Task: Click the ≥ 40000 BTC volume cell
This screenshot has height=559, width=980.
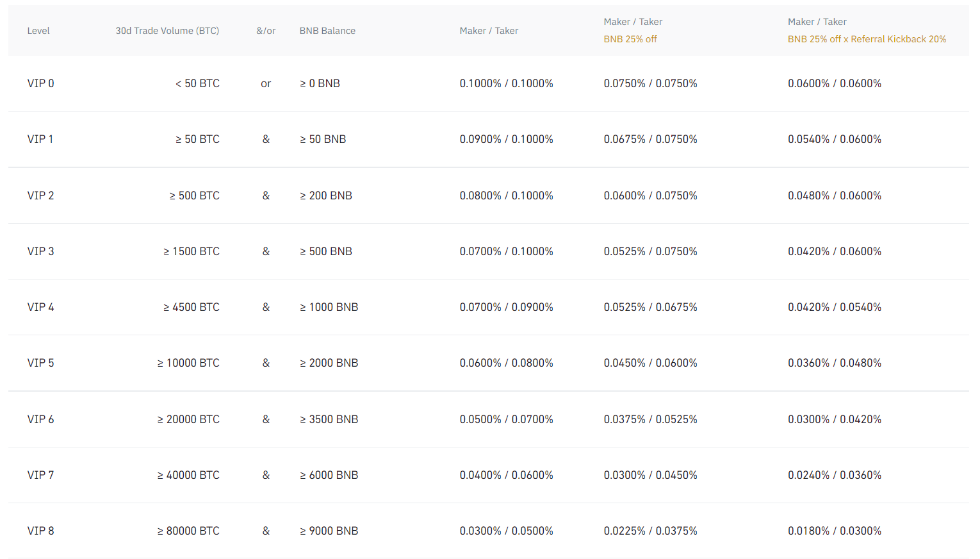Action: pos(188,475)
